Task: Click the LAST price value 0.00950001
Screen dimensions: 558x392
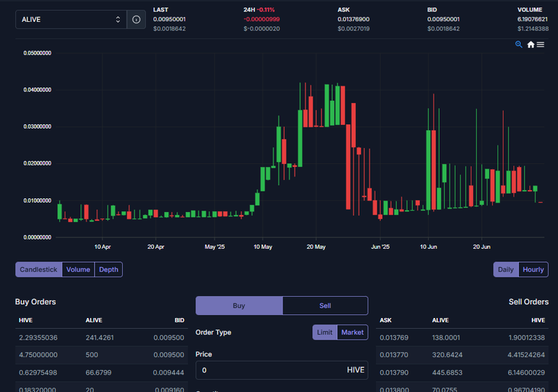Action: click(x=169, y=19)
